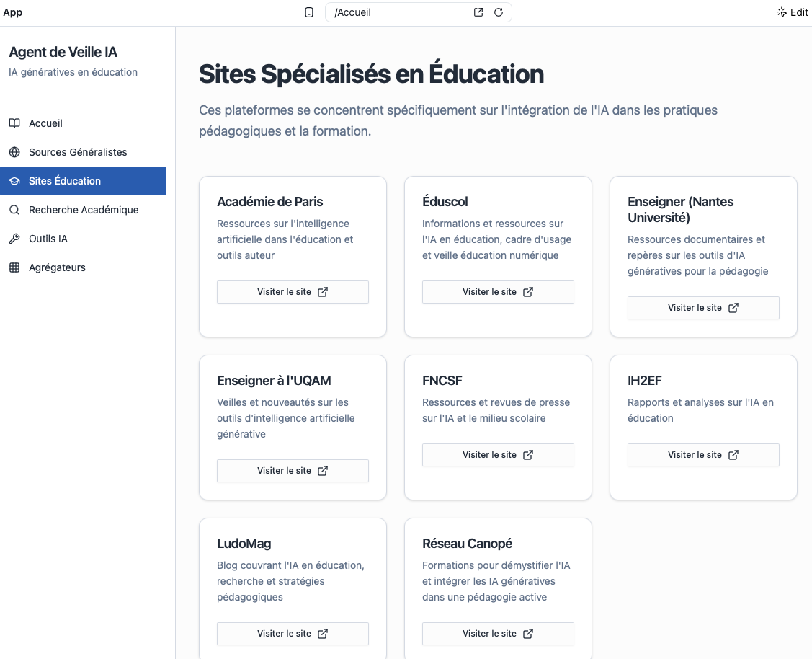Toggle the device preview icon near URL bar
Viewport: 812px width, 659px height.
pyautogui.click(x=309, y=12)
